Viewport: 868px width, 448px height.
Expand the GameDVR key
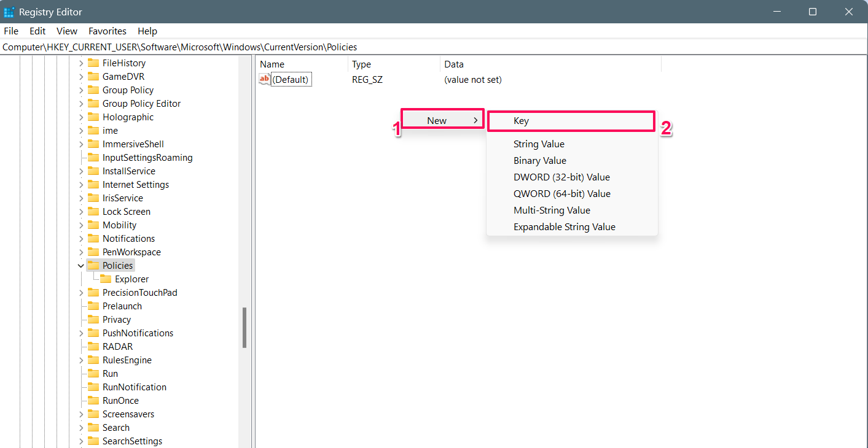tap(80, 77)
